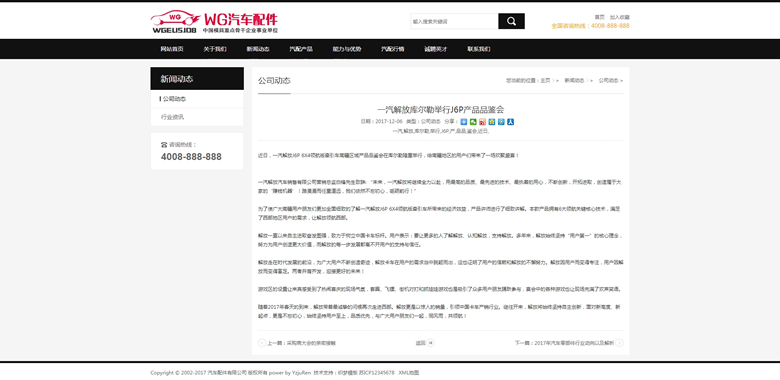Share article via WeChat icon
This screenshot has height=380, width=780.
(x=473, y=122)
